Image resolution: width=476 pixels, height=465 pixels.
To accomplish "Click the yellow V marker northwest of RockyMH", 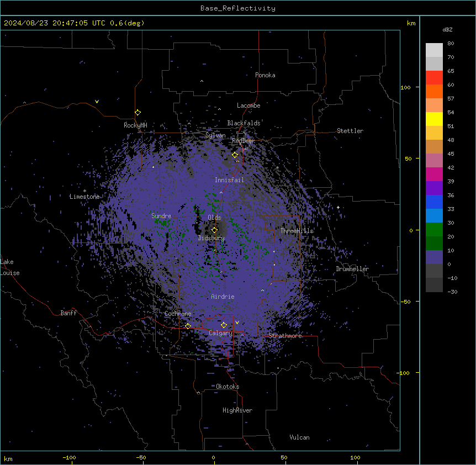I will 97,102.
